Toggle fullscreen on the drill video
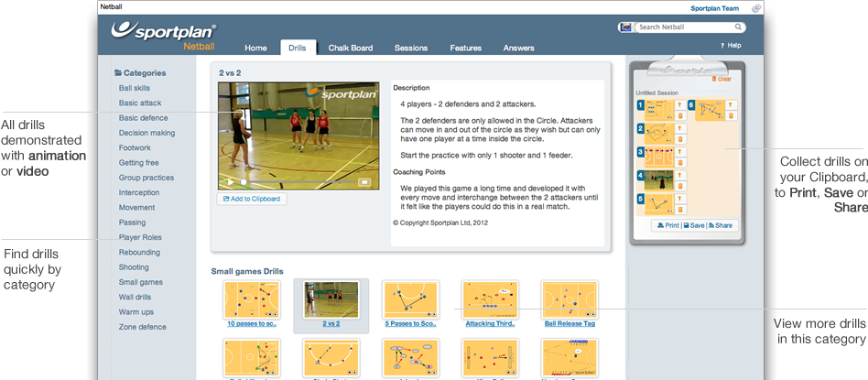The height and width of the screenshot is (380, 868). click(364, 181)
